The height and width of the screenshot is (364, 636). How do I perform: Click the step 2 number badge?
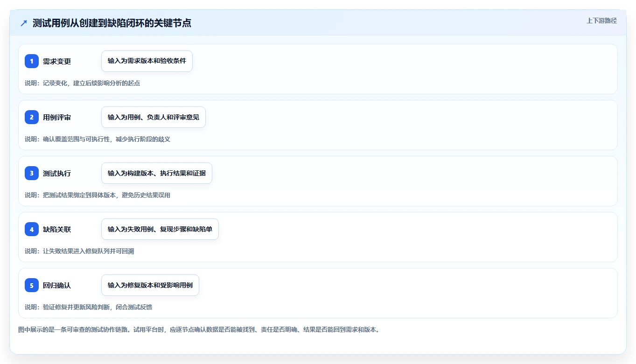pyautogui.click(x=32, y=117)
